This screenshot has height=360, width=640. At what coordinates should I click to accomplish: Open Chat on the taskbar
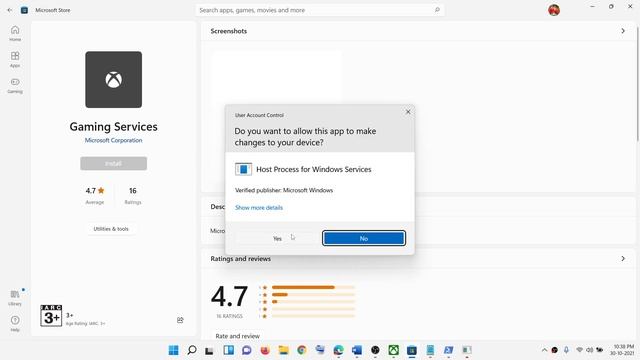point(247,350)
